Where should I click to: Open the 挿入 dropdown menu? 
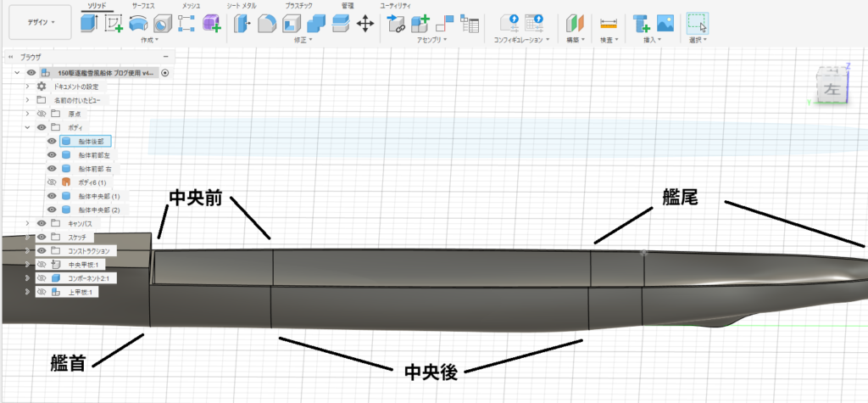653,40
